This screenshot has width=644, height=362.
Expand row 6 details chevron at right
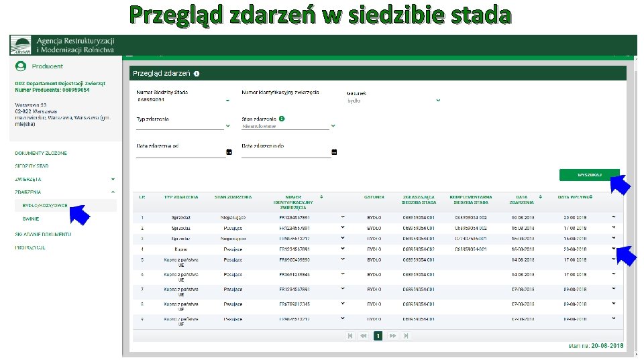coord(614,274)
